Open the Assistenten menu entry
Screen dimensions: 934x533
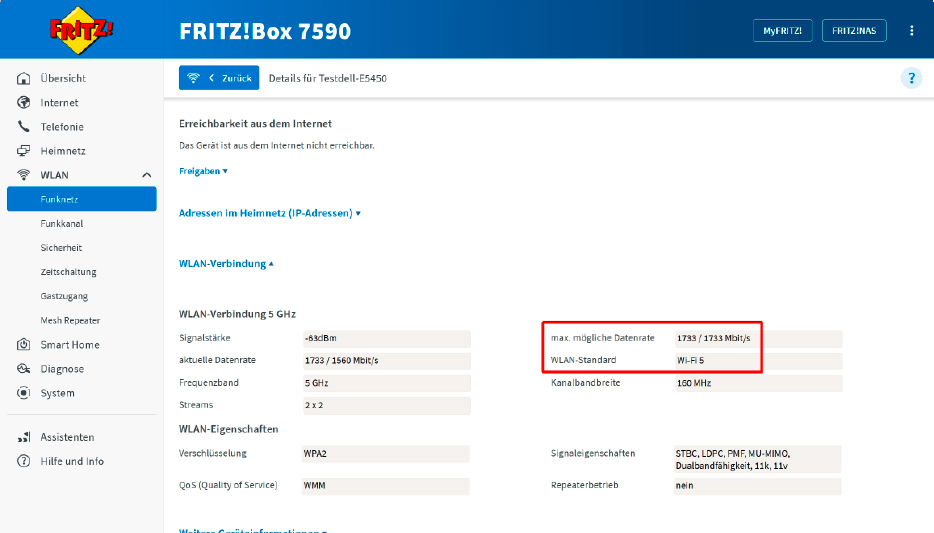point(67,437)
